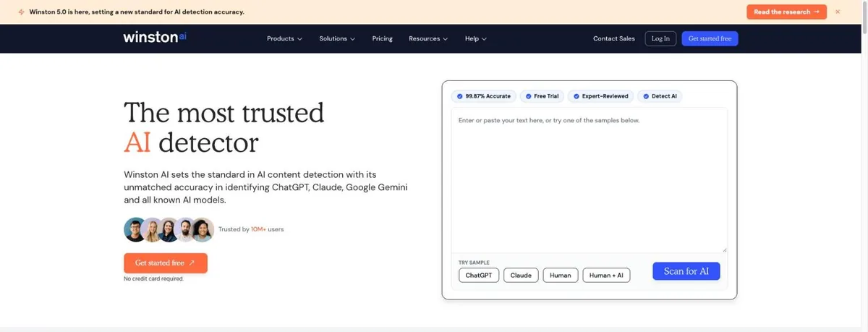Load the Human sample text
The width and height of the screenshot is (868, 332).
tap(561, 276)
